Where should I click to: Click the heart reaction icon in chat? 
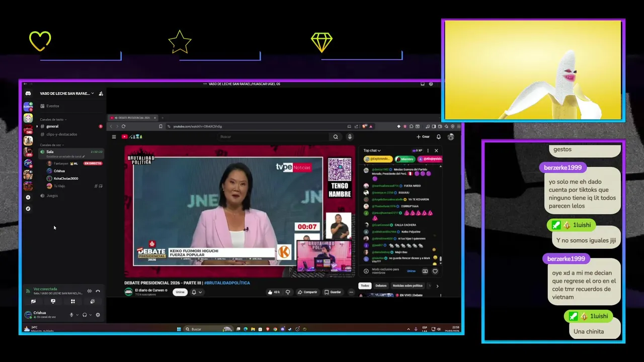pos(435,271)
